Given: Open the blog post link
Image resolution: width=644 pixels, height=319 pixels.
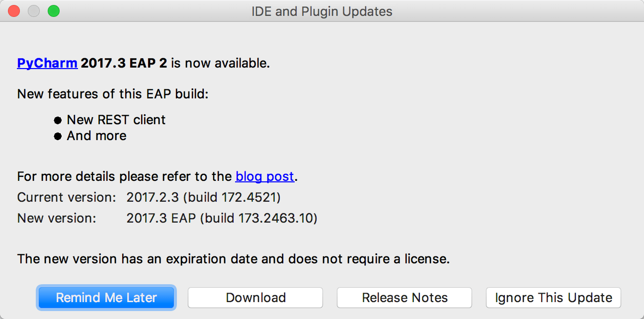Looking at the screenshot, I should click(x=264, y=176).
